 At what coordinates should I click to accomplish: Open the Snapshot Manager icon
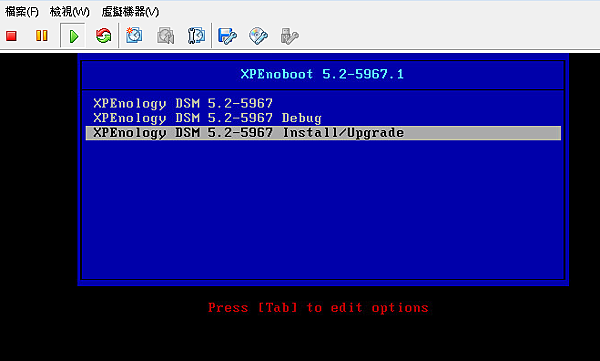tap(196, 36)
